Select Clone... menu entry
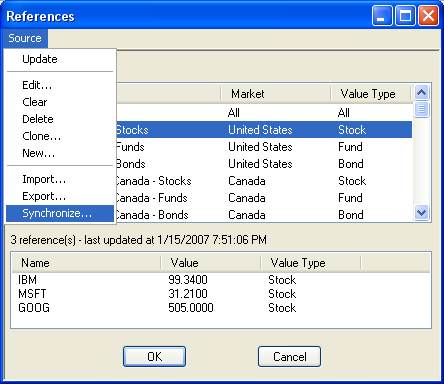This screenshot has width=444, height=384. coord(60,136)
